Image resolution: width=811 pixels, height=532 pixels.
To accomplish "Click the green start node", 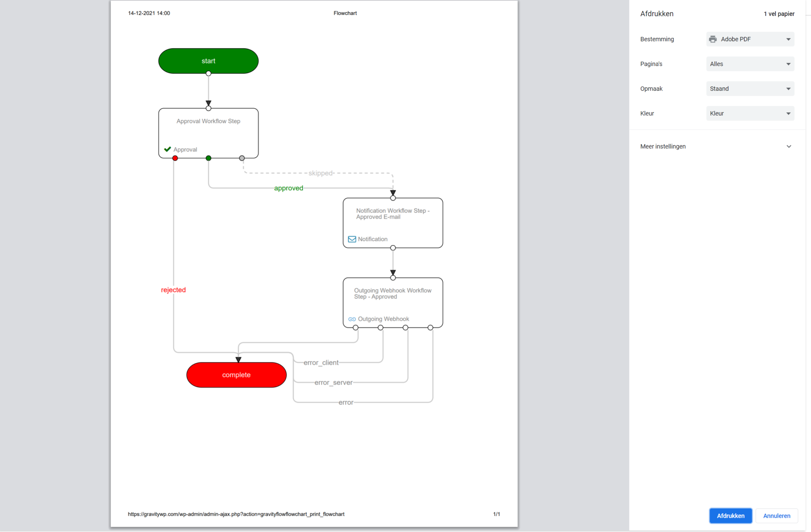I will pyautogui.click(x=208, y=61).
